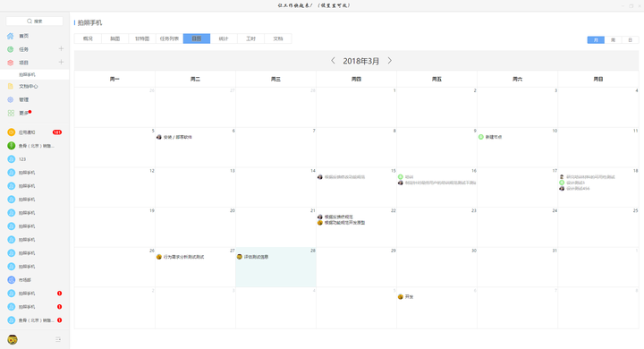The height and width of the screenshot is (349, 644).
Task: Click the 周一 Monday column header
Action: click(x=114, y=79)
